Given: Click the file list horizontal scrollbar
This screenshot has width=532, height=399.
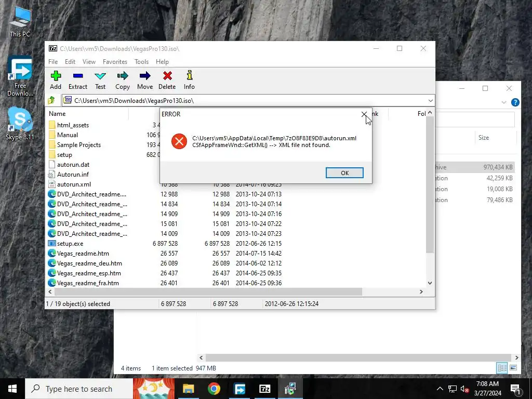Looking at the screenshot, I should [208, 292].
